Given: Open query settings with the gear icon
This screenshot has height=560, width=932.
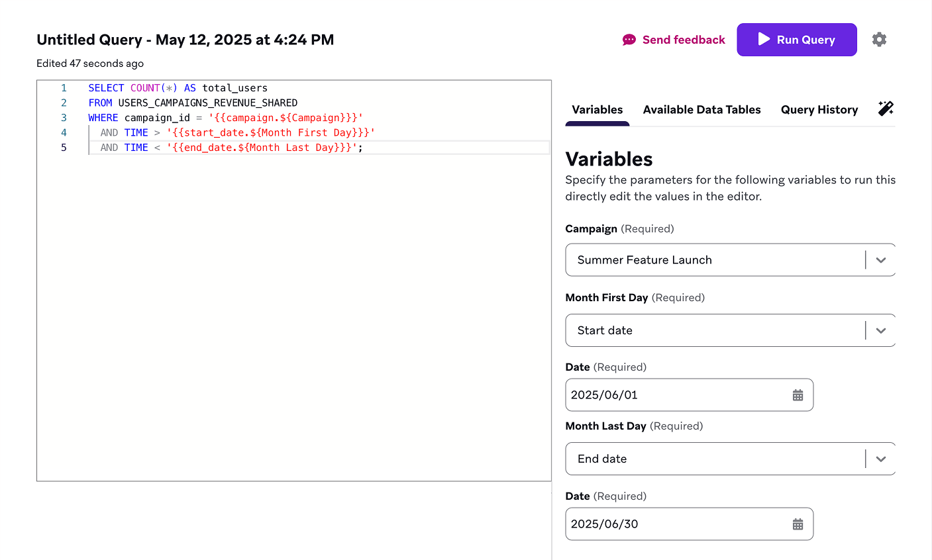Looking at the screenshot, I should point(880,39).
